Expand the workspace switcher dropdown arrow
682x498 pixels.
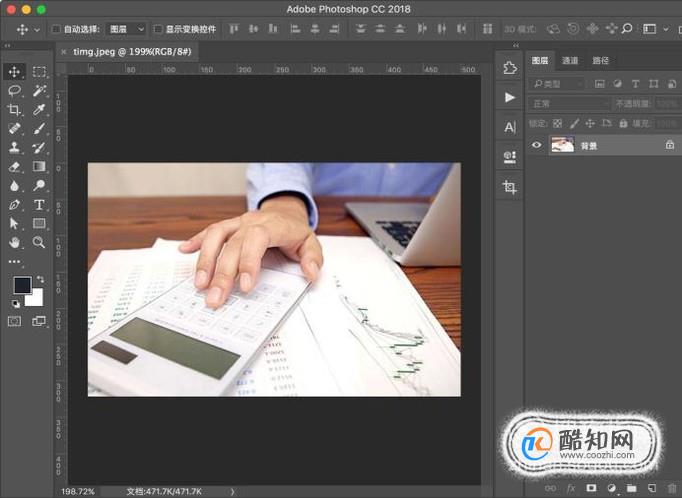coord(665,29)
